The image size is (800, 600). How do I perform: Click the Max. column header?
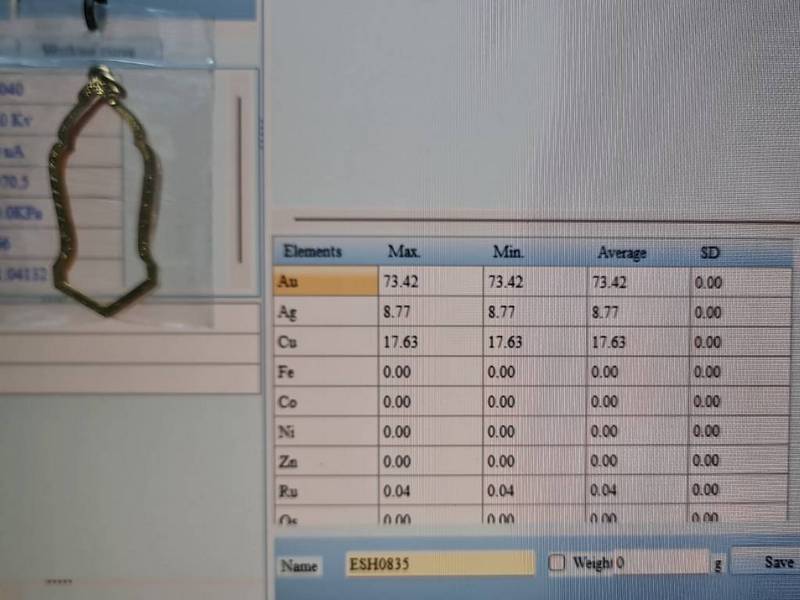pyautogui.click(x=404, y=252)
